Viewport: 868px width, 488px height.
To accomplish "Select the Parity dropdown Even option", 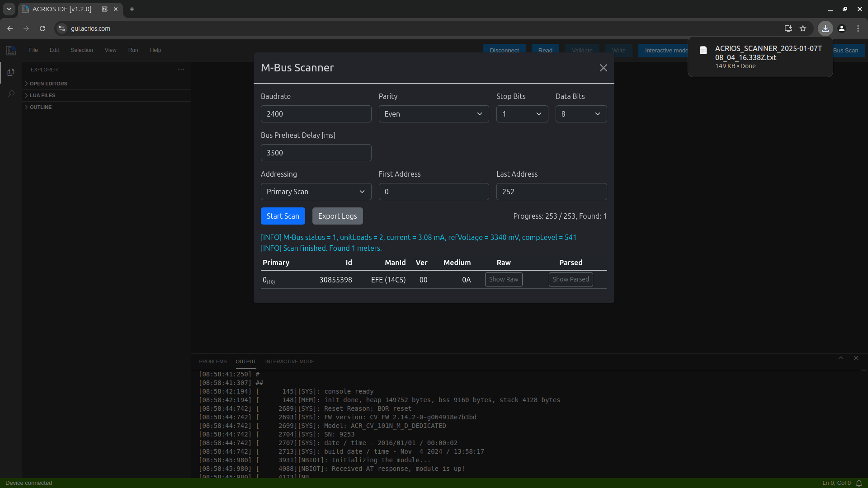I will point(434,114).
